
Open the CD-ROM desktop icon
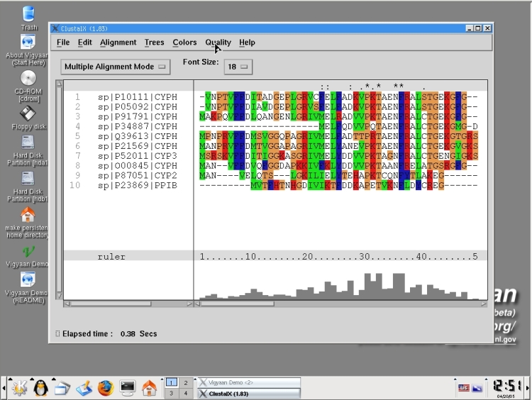tap(28, 79)
